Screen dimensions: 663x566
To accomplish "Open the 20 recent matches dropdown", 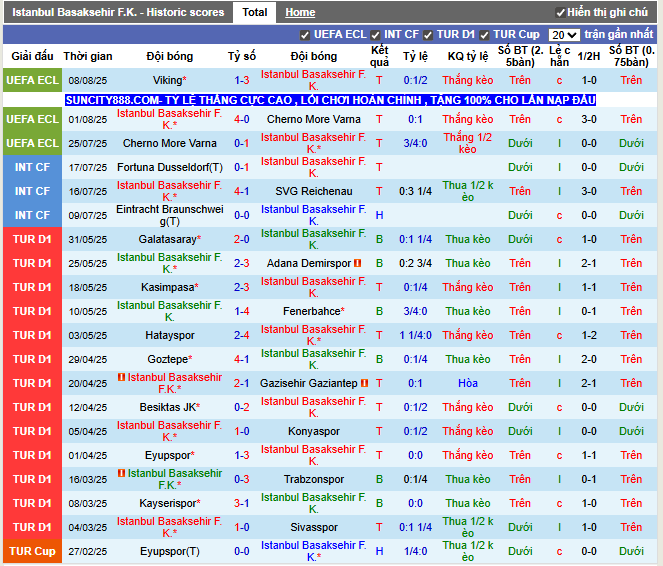I will pos(564,35).
